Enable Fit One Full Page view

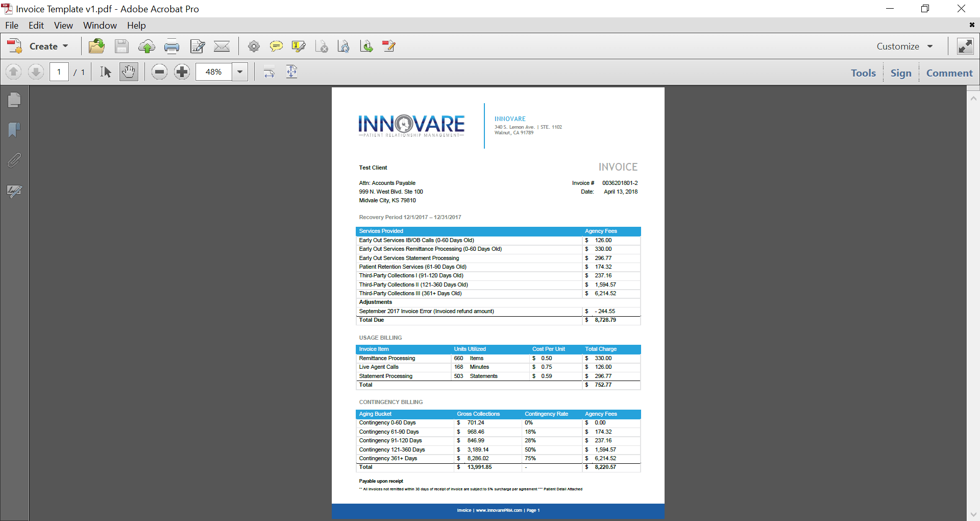291,72
